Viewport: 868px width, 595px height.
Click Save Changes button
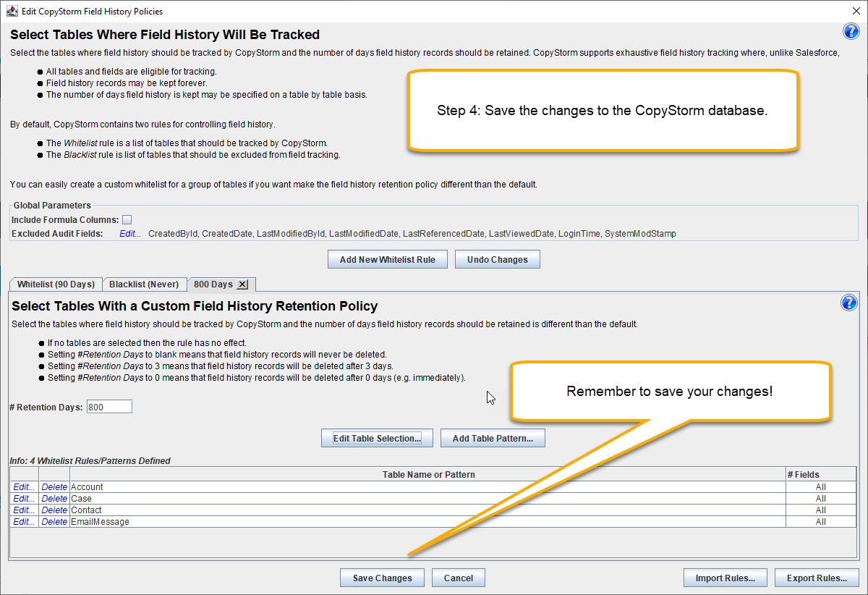[x=382, y=578]
